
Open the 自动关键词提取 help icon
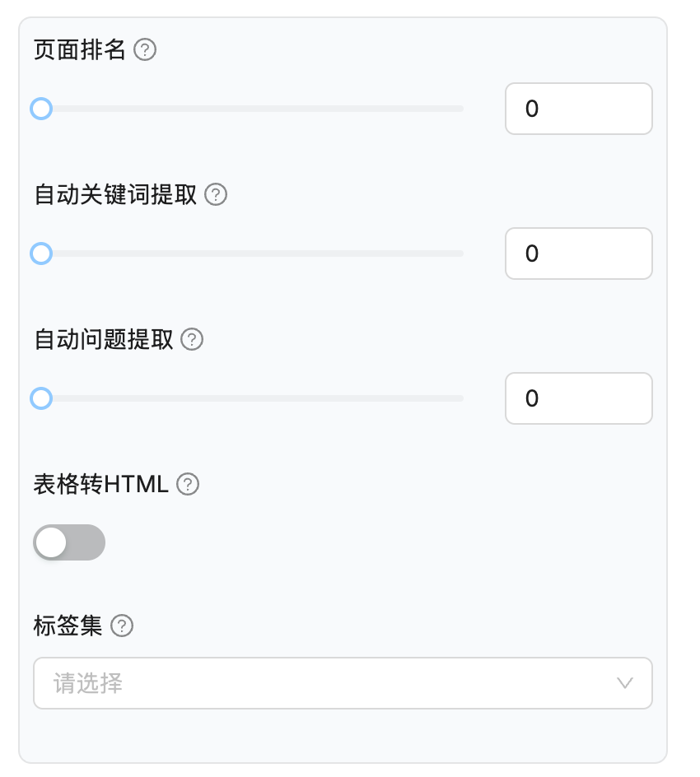tap(215, 195)
